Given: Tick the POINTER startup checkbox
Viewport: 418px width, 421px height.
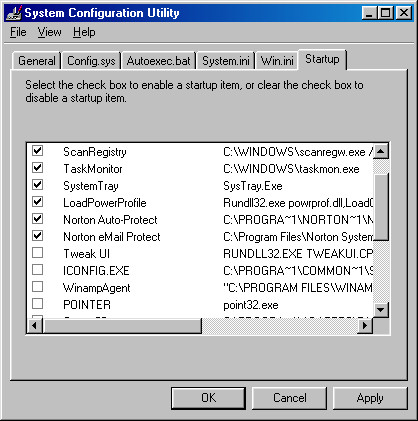Looking at the screenshot, I should pos(38,304).
